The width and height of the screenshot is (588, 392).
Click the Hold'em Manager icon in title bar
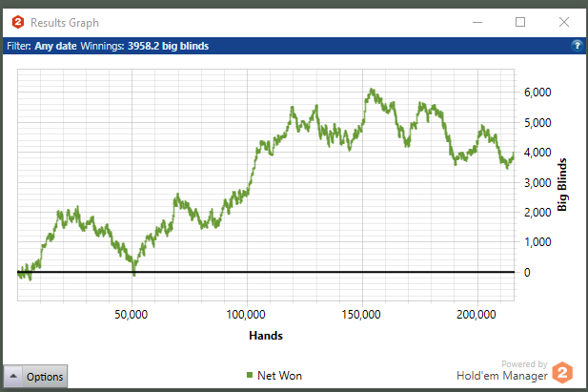point(17,22)
